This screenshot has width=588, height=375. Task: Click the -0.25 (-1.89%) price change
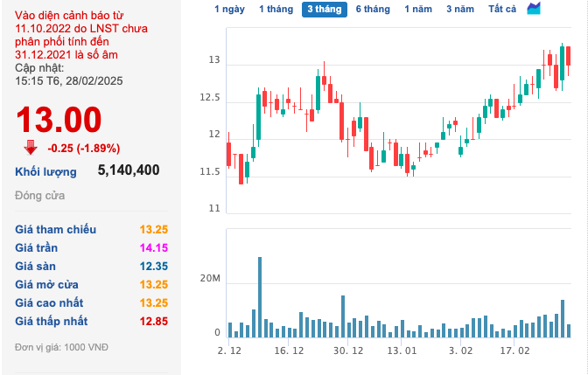tap(84, 148)
